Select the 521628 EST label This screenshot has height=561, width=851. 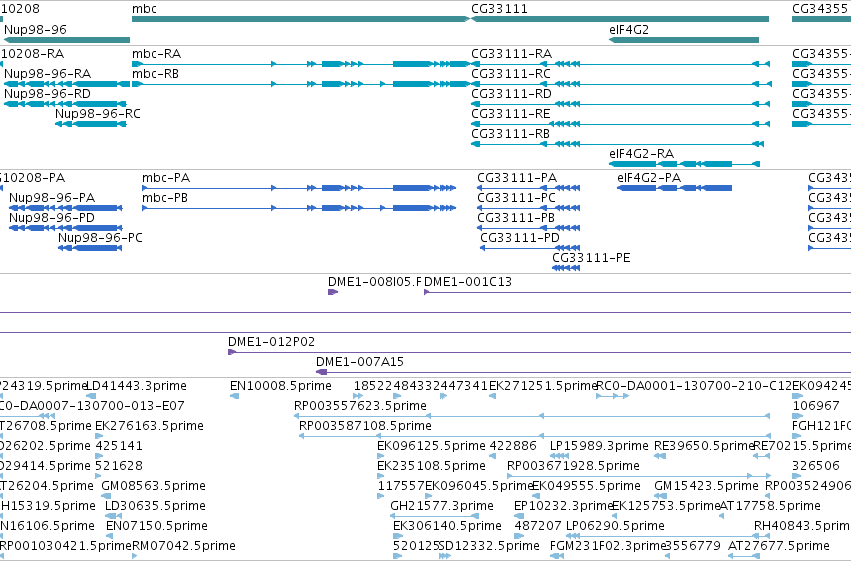click(119, 467)
